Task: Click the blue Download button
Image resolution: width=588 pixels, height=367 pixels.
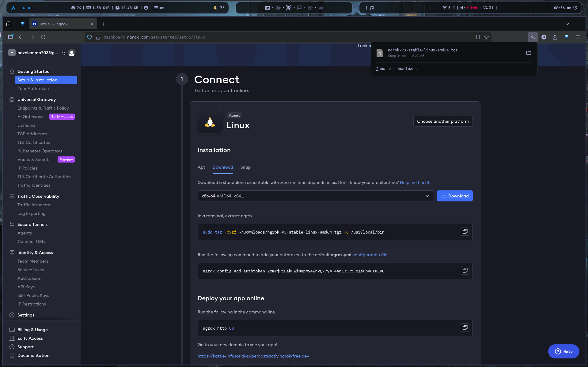Action: click(x=455, y=196)
